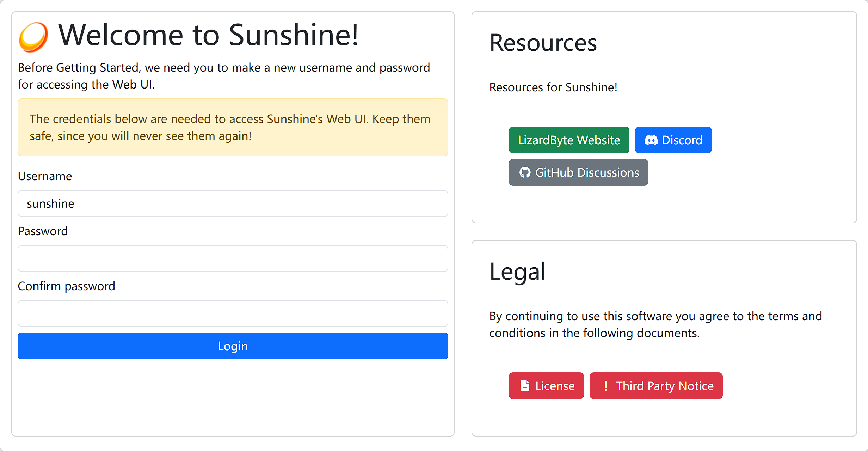Click the Password label
Screen dimensions: 868x451
(43, 231)
